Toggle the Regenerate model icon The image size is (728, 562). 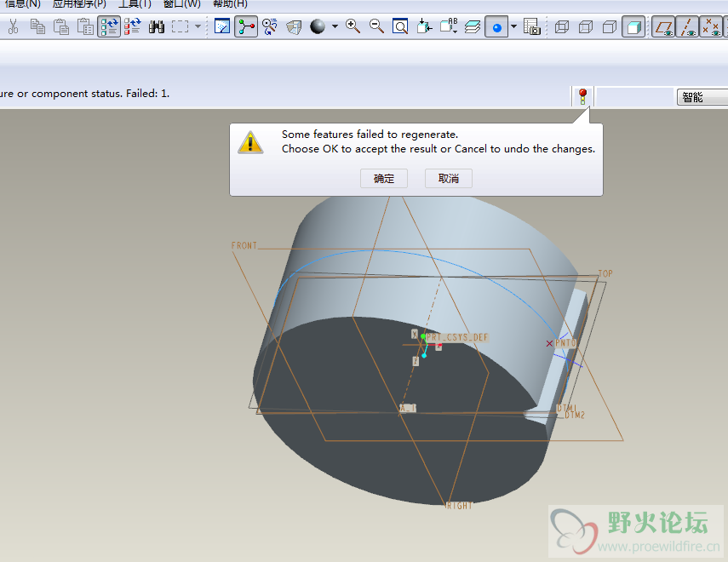[x=109, y=26]
